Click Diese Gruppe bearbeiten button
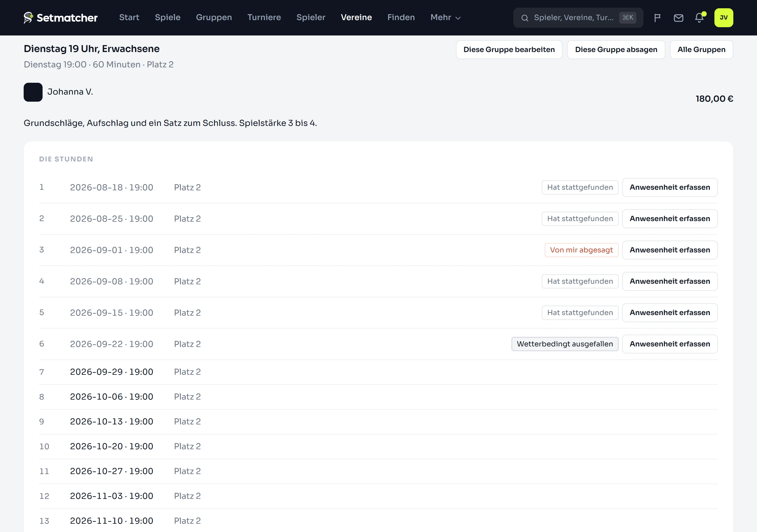The height and width of the screenshot is (532, 757). (509, 50)
